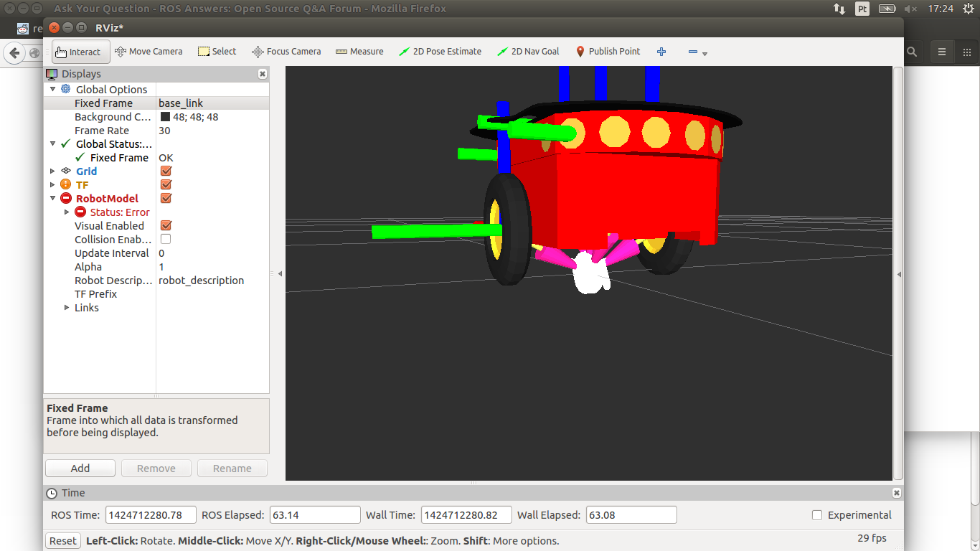Click the Rename display button

tap(232, 468)
